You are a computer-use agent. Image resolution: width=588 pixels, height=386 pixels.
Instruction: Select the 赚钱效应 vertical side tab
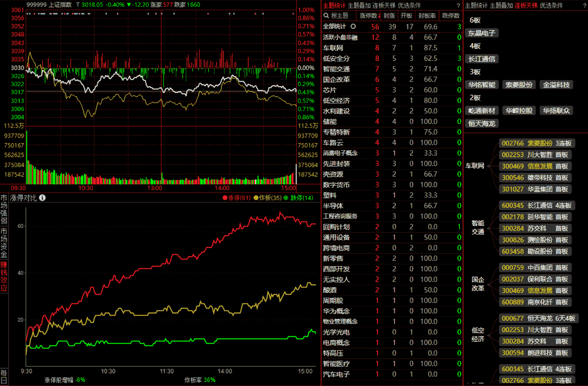pos(4,276)
